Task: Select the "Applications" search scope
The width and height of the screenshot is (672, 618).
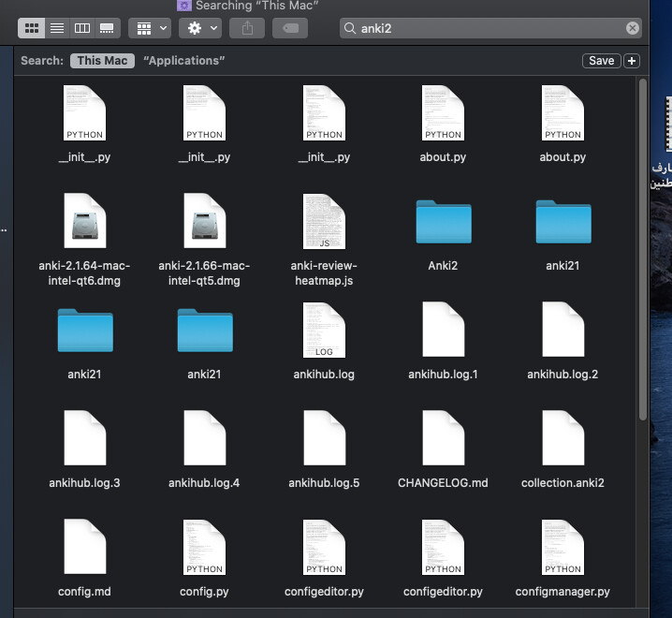Action: pyautogui.click(x=183, y=61)
